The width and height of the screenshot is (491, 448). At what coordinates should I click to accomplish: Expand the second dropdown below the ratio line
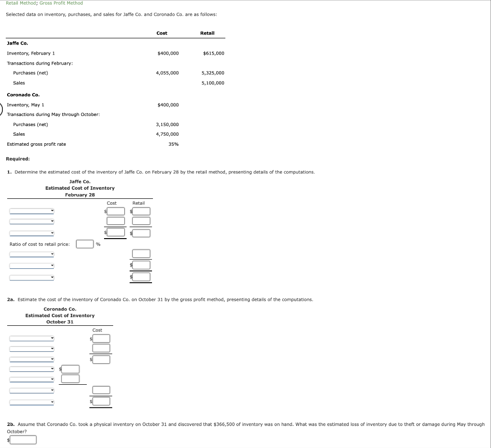tap(31, 265)
